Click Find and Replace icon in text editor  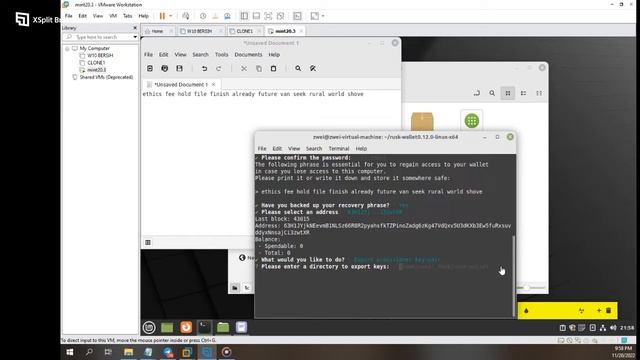coord(313,68)
